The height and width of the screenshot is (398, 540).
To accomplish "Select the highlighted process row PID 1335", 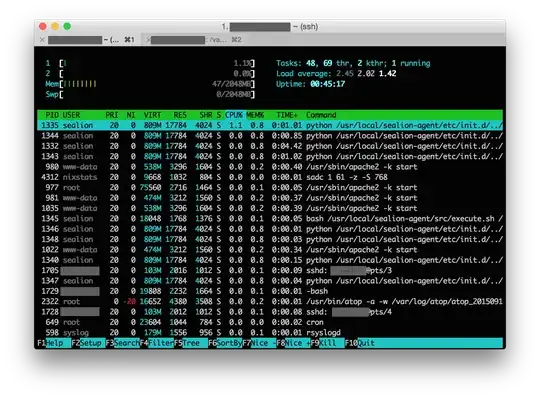I will (x=270, y=125).
